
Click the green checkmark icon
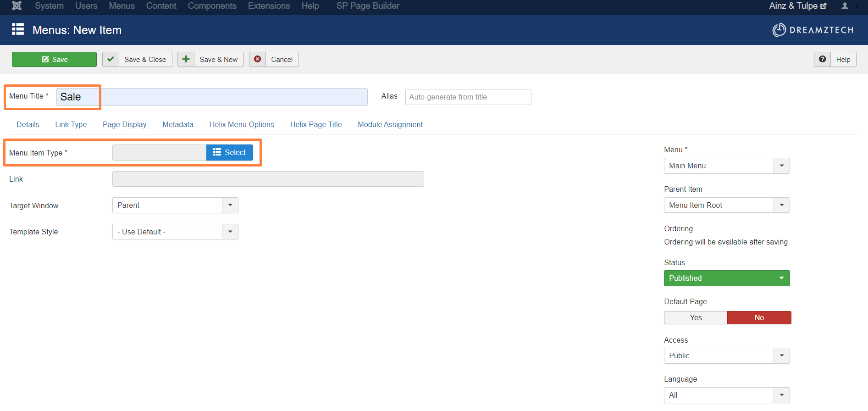pyautogui.click(x=111, y=60)
